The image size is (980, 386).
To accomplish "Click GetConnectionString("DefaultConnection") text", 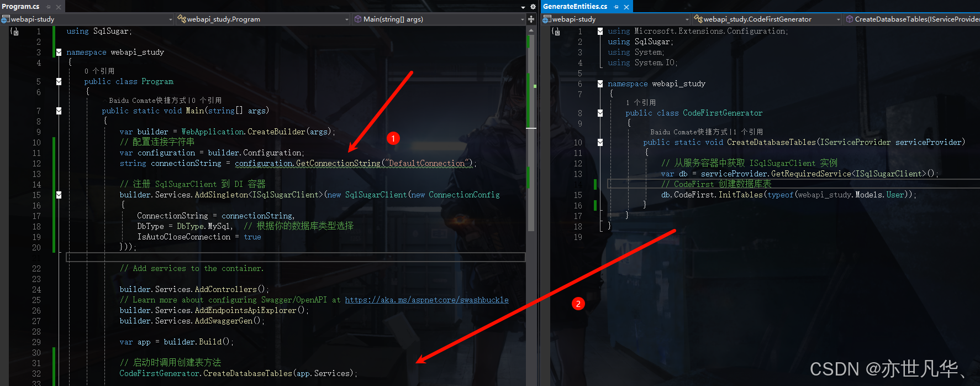I will click(384, 163).
